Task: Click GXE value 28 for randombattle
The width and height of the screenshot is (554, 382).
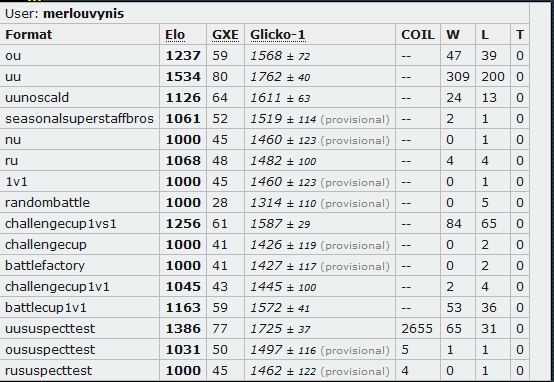Action: [220, 202]
